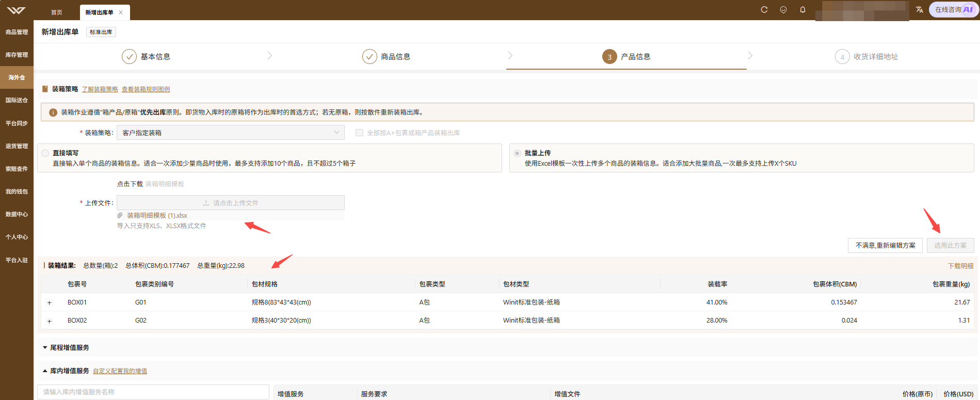Screen dimensions: 980x400
Task: Tick 全部按A+包裹或箱产品装箱出库 checkbox
Action: tap(359, 133)
